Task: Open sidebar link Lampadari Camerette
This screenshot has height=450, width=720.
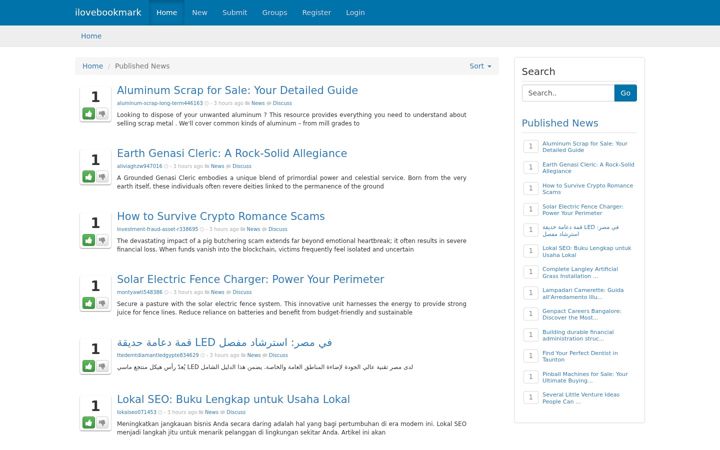Action: coord(583,293)
